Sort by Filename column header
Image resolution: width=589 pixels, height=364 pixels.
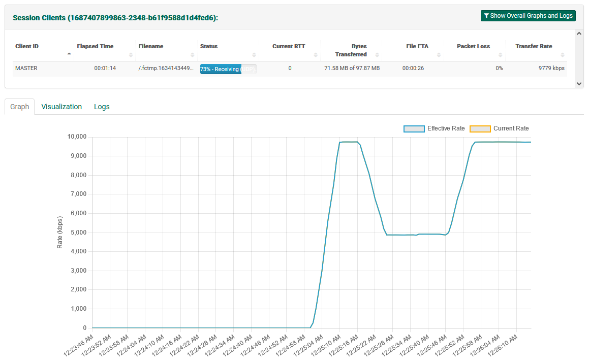(166, 50)
